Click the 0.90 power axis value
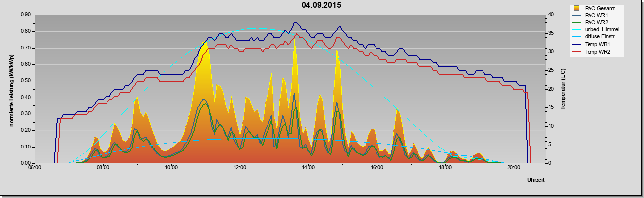Screen dimensions: 644x198 click(x=26, y=15)
